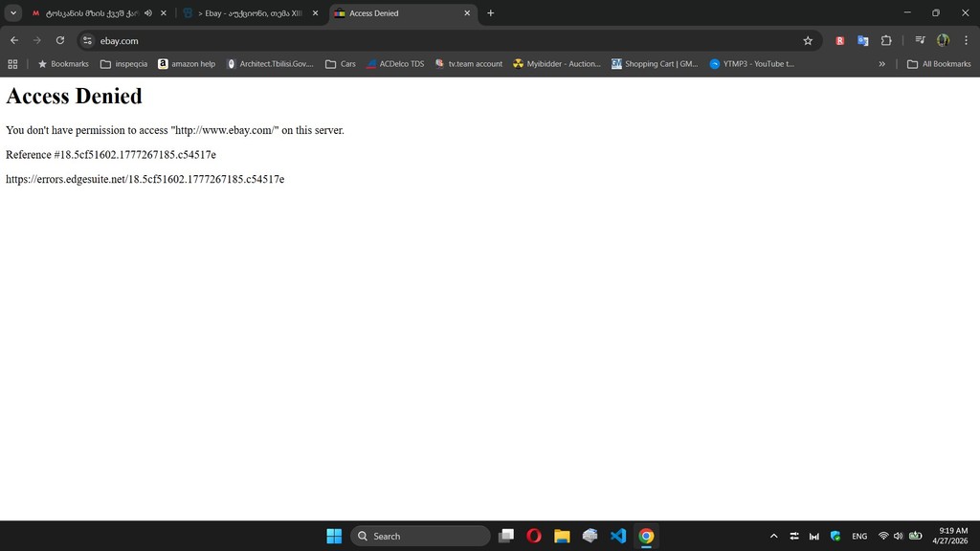Open Chrome three-dot menu
The height and width of the screenshot is (551, 980).
click(x=967, y=40)
